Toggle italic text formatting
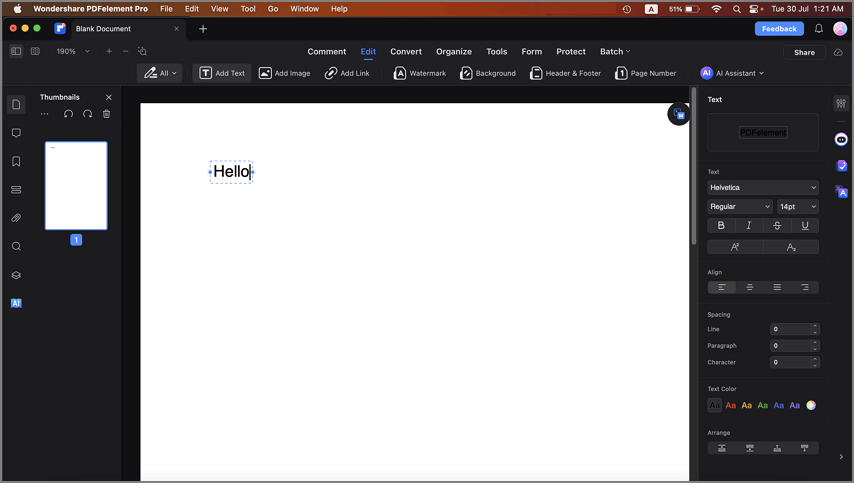 [x=749, y=225]
